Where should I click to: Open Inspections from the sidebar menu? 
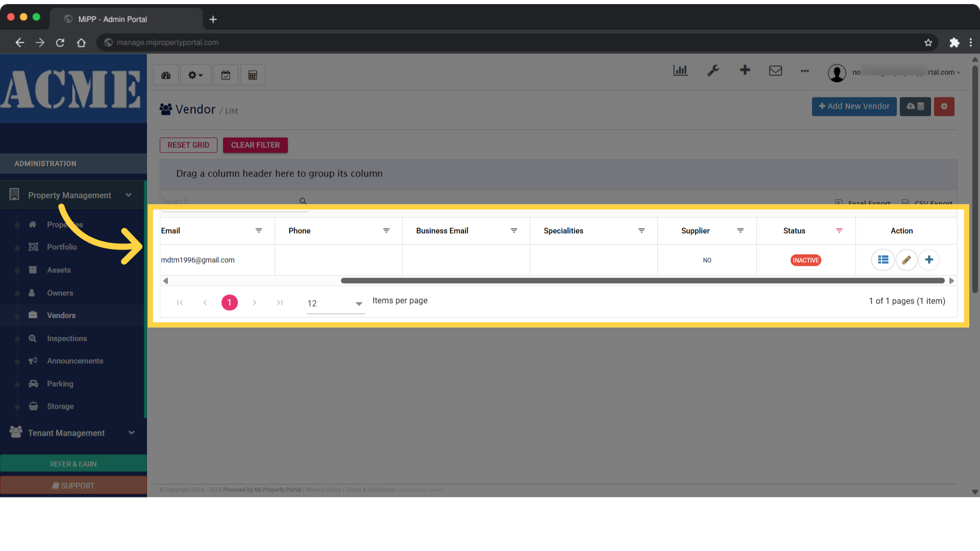click(67, 338)
